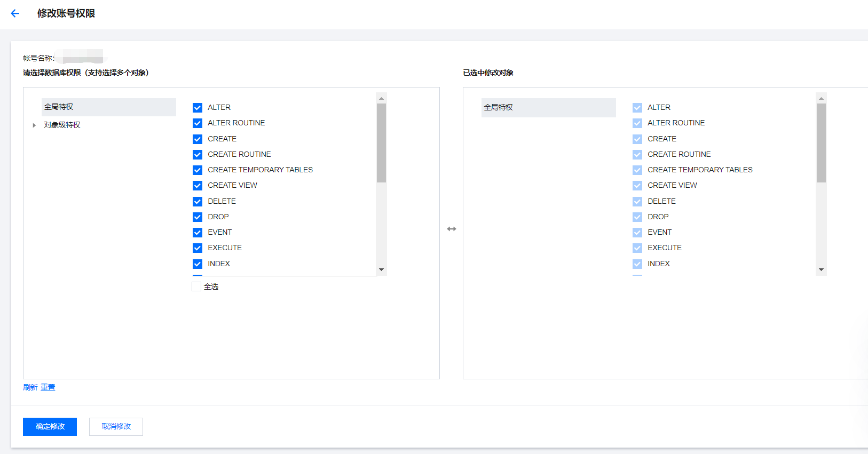Viewport: 868px width, 454px height.
Task: Toggle the DROP privilege checkbox in left list
Action: [x=198, y=217]
